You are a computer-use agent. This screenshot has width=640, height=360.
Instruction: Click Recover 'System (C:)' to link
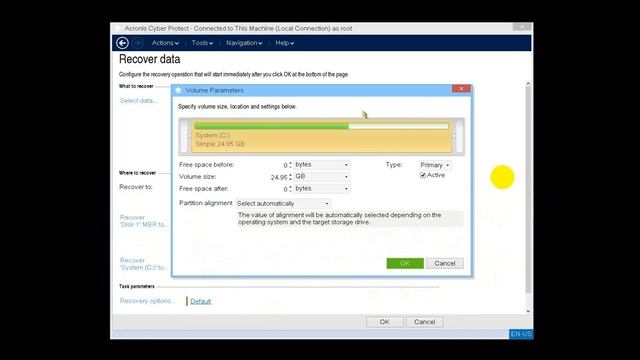(144, 264)
